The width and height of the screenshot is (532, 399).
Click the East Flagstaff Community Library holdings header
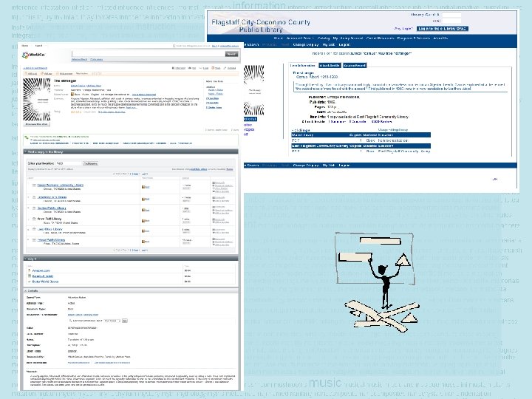click(x=361, y=146)
